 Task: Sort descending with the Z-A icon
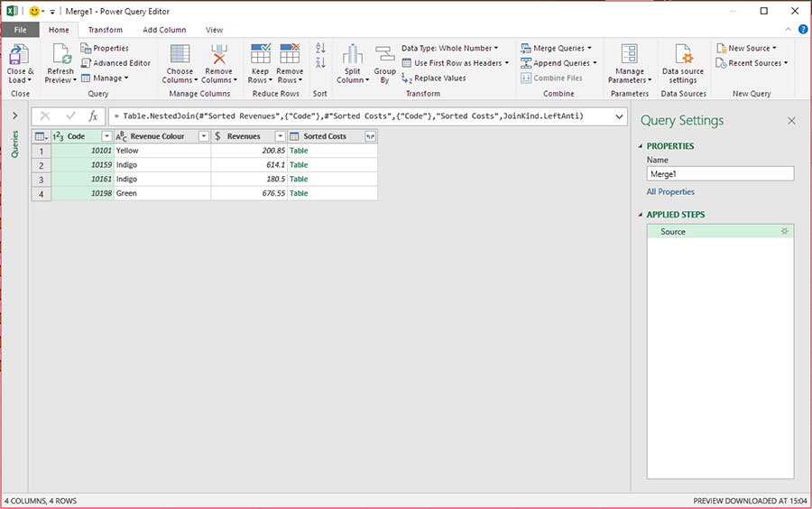tap(320, 62)
